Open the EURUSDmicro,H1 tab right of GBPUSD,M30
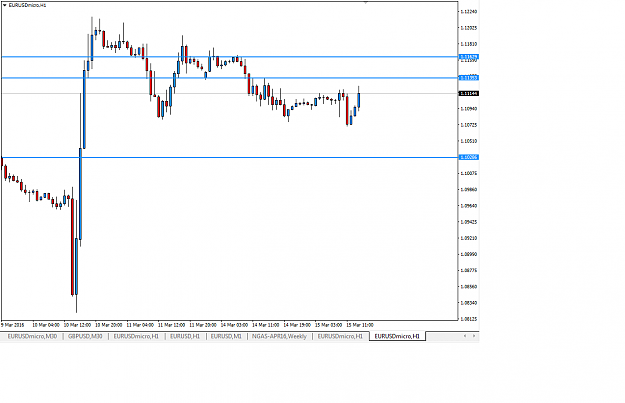625x403 pixels. tap(136, 336)
